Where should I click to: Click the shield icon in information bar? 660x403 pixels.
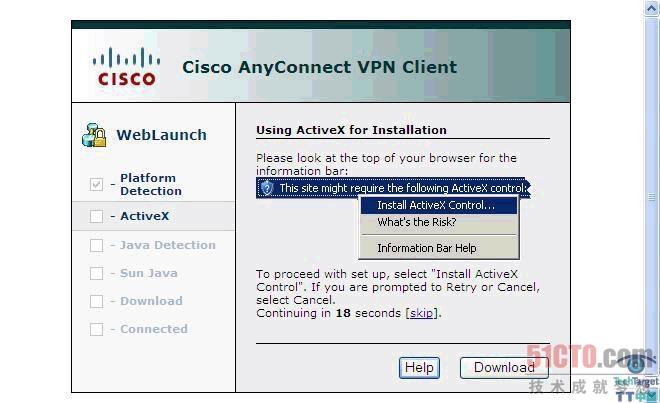tap(267, 188)
